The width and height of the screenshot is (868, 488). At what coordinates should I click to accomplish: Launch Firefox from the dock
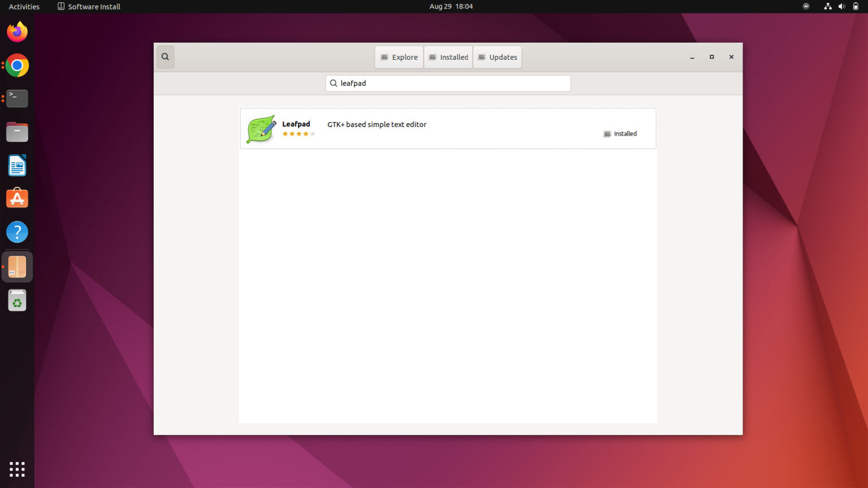click(x=17, y=32)
